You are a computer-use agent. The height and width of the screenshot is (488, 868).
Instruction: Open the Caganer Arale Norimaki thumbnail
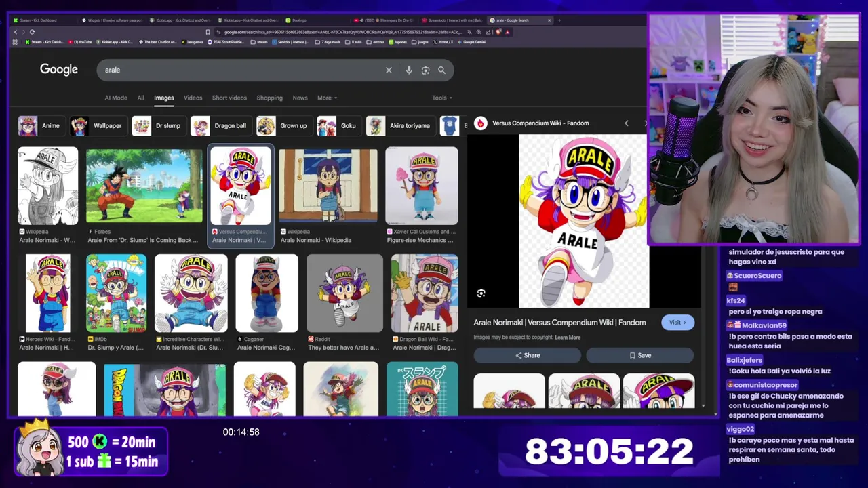point(267,293)
